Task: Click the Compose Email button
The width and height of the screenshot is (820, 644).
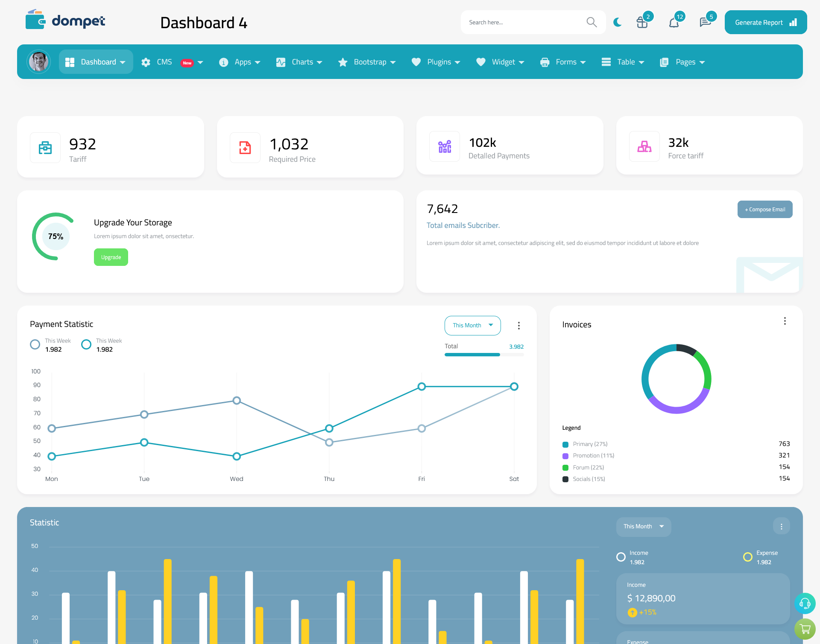Action: [765, 208]
